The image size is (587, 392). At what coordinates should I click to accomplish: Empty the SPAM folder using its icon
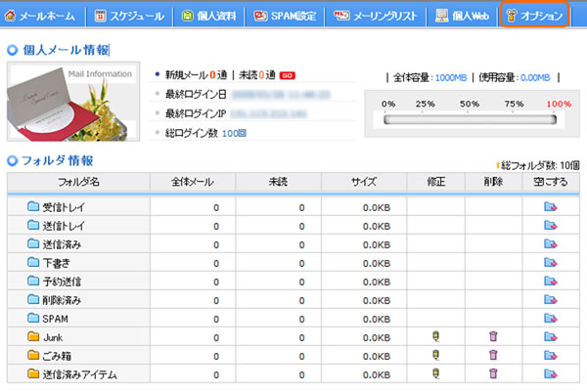coord(552,319)
